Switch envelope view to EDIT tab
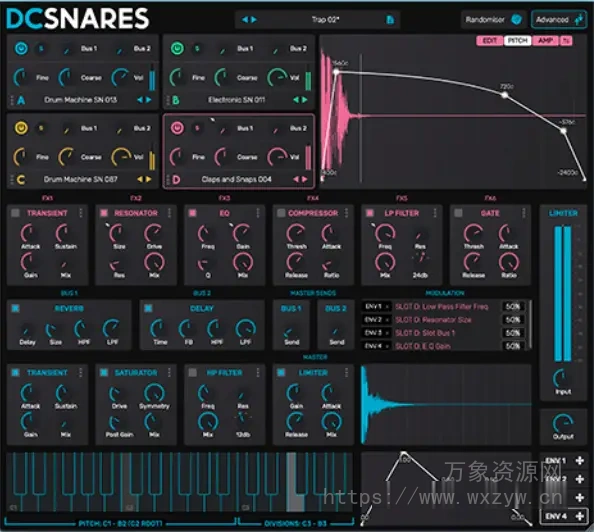This screenshot has height=532, width=594. coord(489,41)
